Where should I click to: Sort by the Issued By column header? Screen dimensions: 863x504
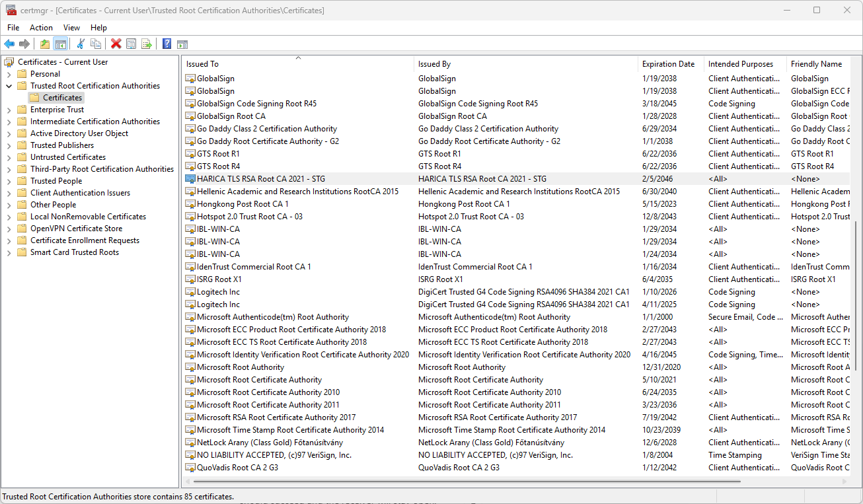coord(526,64)
